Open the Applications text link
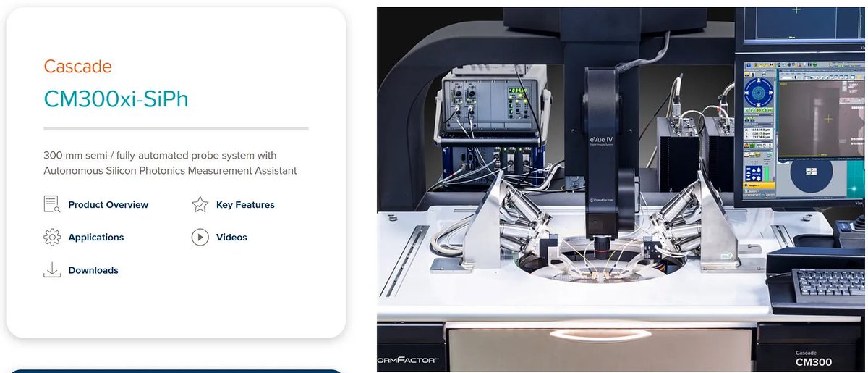The width and height of the screenshot is (868, 373). pos(95,238)
